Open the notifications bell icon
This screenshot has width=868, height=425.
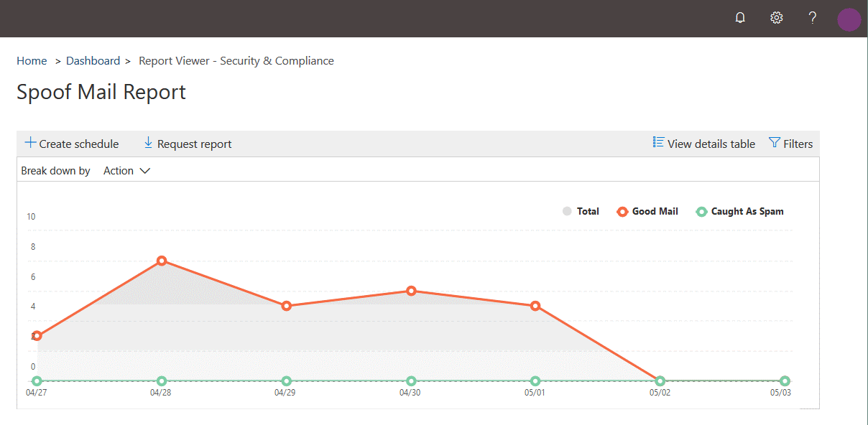[740, 18]
